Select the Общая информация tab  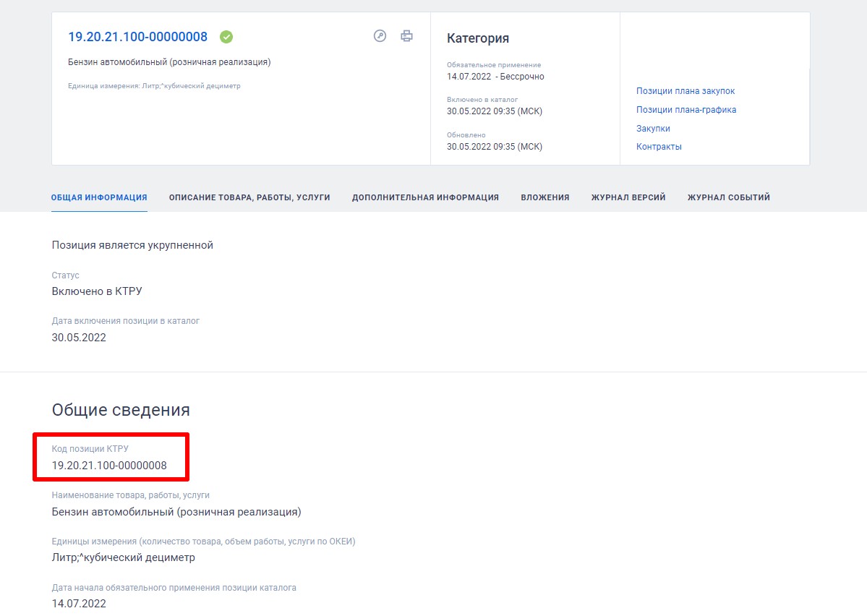click(x=99, y=197)
